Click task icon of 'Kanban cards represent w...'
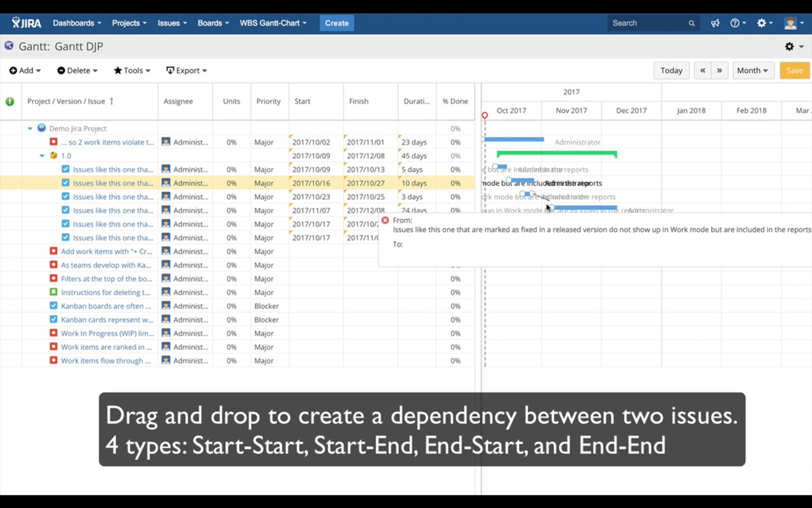This screenshot has height=508, width=812. click(x=53, y=320)
